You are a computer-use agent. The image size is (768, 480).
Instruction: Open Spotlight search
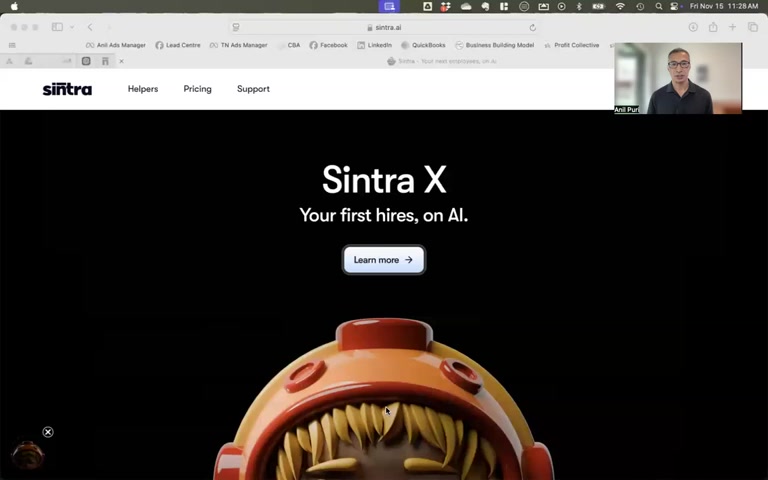pos(659,6)
